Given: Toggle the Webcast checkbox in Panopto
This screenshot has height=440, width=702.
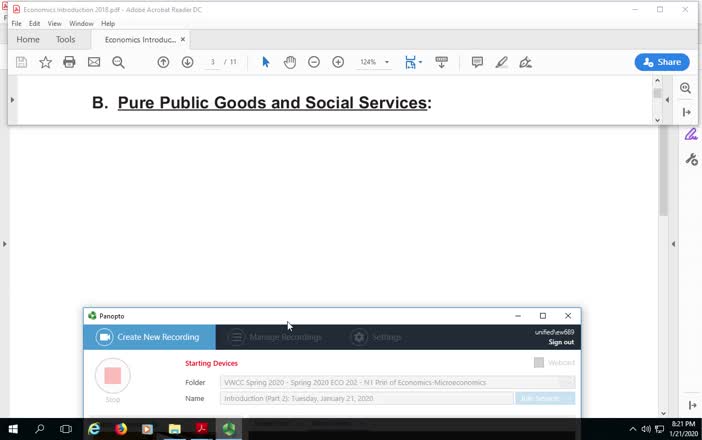Looking at the screenshot, I should [x=539, y=363].
